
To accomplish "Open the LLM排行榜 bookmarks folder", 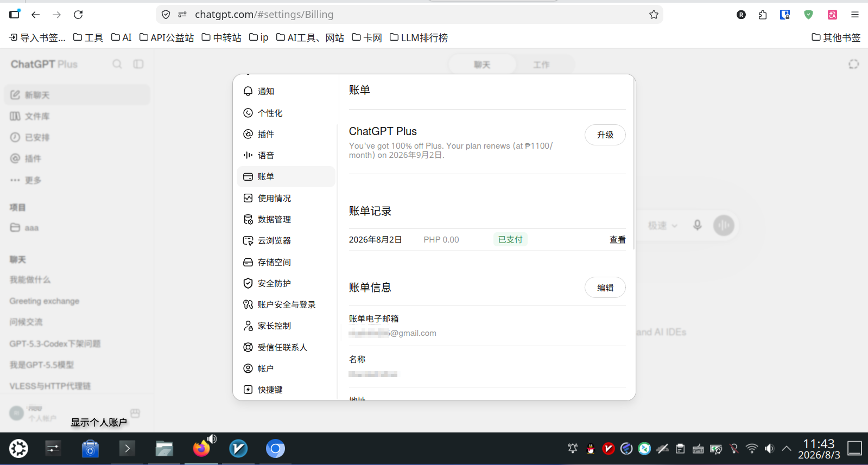I will pos(419,37).
